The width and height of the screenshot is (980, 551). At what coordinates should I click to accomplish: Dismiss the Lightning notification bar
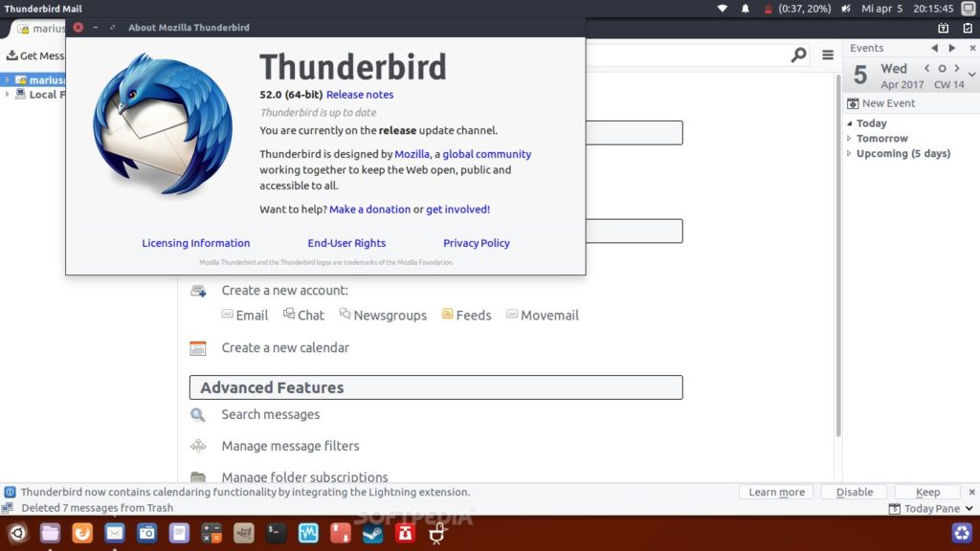[972, 493]
